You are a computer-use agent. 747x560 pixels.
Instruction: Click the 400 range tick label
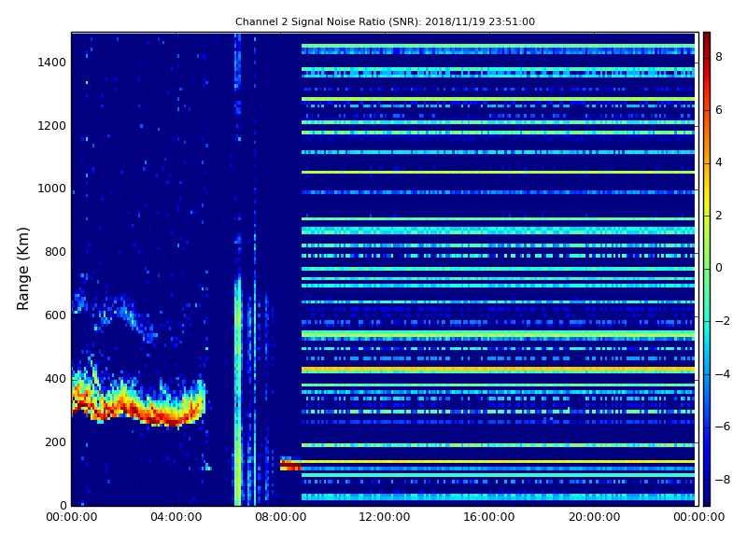pos(55,379)
